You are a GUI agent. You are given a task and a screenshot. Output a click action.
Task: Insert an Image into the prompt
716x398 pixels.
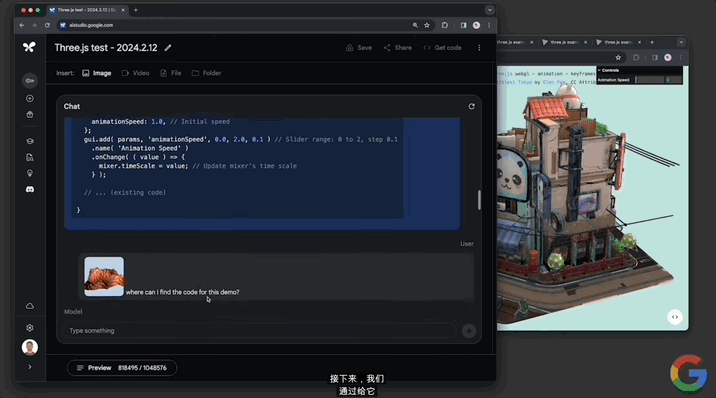coord(97,73)
